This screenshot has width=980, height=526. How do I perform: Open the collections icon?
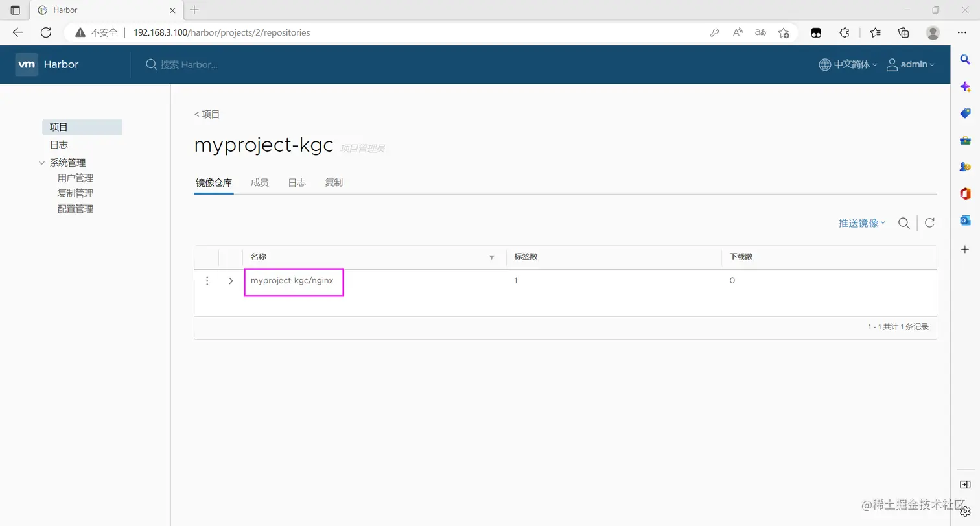(x=904, y=32)
